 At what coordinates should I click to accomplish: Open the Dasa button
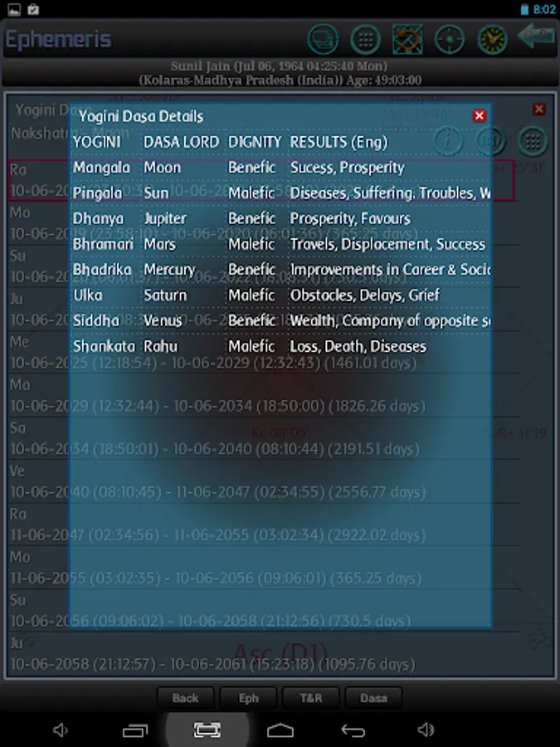pyautogui.click(x=373, y=698)
